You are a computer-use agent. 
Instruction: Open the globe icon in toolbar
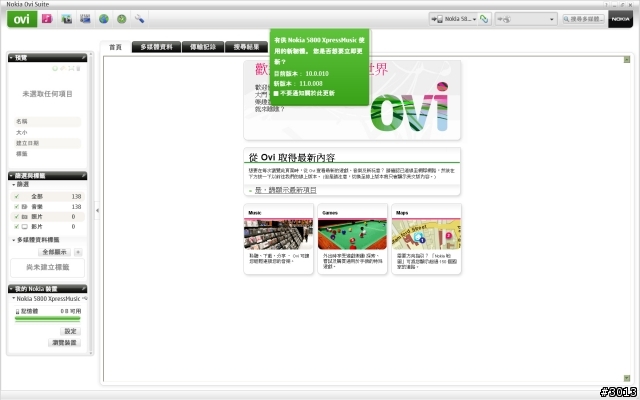104,19
